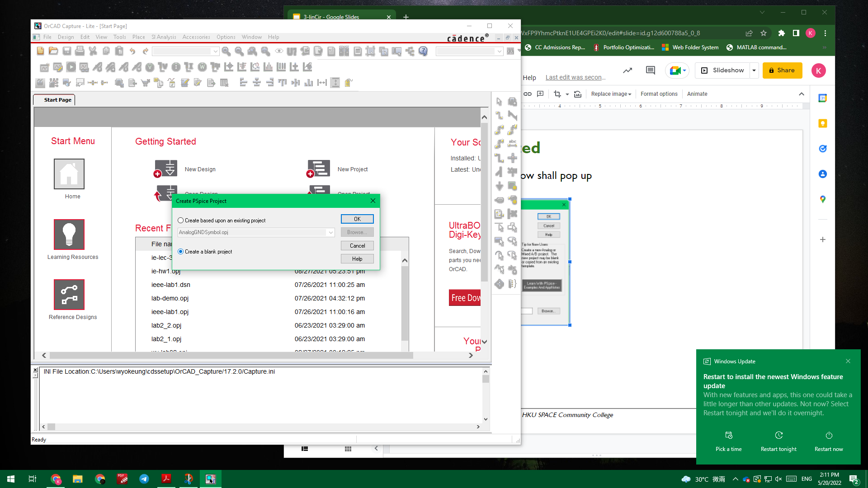Image resolution: width=868 pixels, height=488 pixels.
Task: Click the Share button in Slides
Action: pos(782,70)
